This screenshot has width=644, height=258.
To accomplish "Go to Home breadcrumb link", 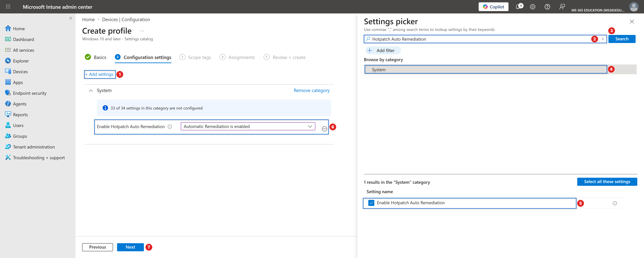I will (x=89, y=19).
